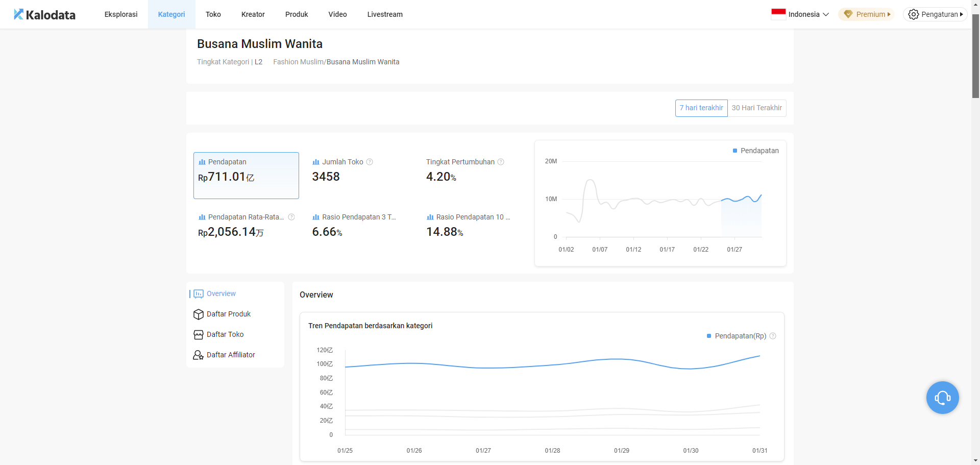Screen dimensions: 980x465
Task: Open the Livestream tab
Action: click(x=385, y=14)
